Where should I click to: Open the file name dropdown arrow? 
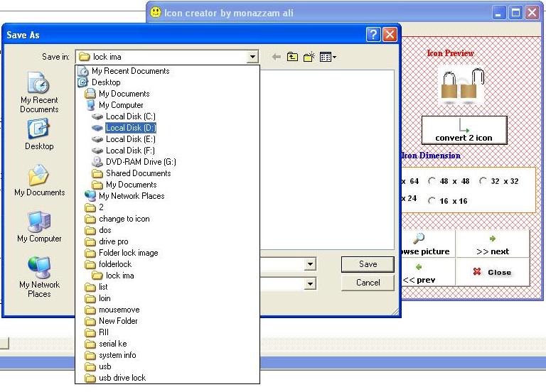point(310,264)
